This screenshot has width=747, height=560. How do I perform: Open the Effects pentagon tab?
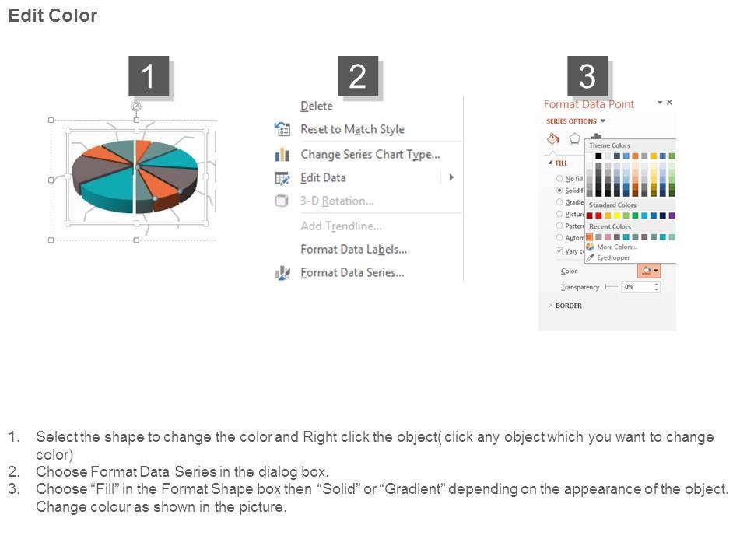pos(575,138)
